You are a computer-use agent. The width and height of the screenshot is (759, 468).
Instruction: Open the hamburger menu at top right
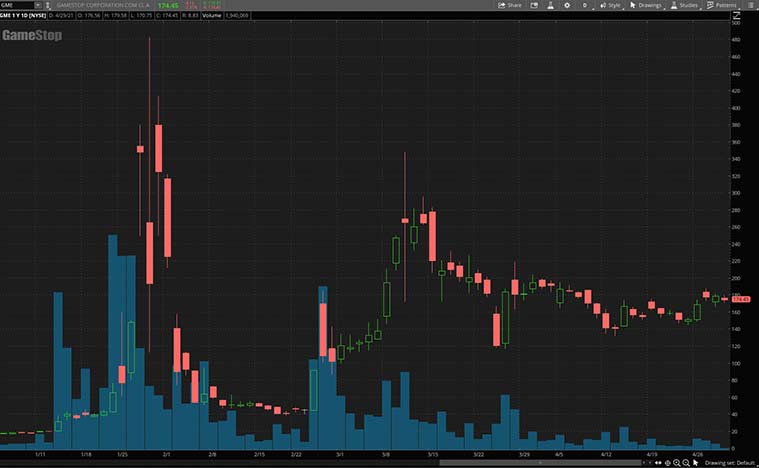(750, 5)
